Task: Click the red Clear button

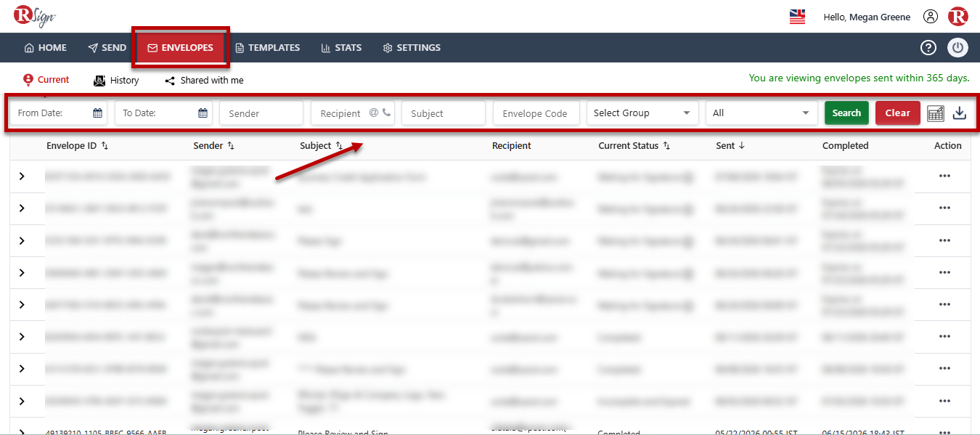Action: pyautogui.click(x=898, y=113)
